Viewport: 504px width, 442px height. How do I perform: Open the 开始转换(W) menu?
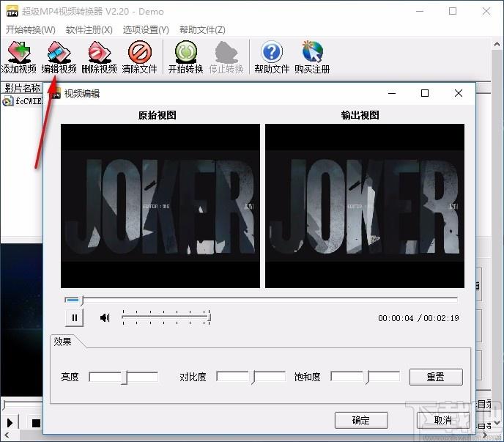(31, 30)
